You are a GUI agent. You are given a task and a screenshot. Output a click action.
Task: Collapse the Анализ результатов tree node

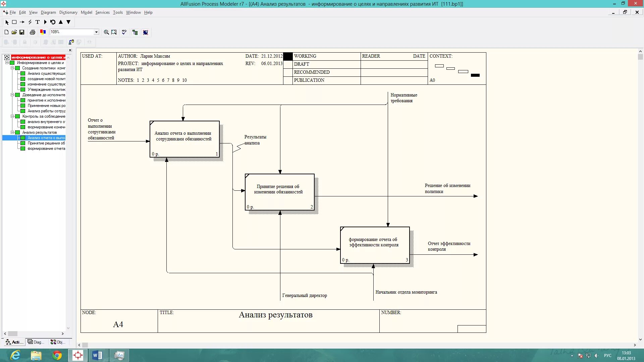(12, 132)
